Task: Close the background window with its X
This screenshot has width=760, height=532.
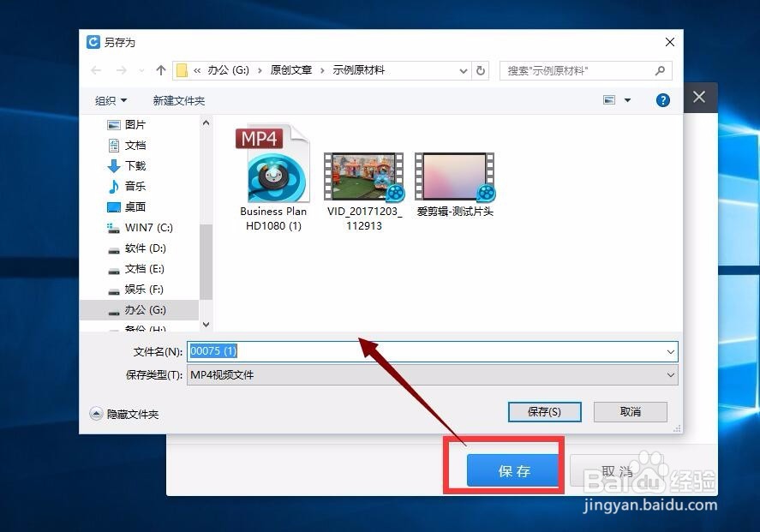Action: [699, 97]
